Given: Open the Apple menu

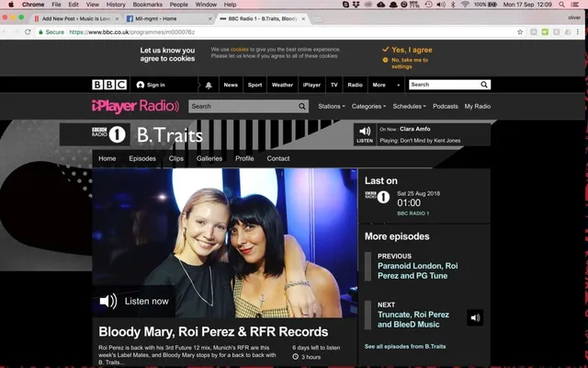Looking at the screenshot, I should point(11,5).
